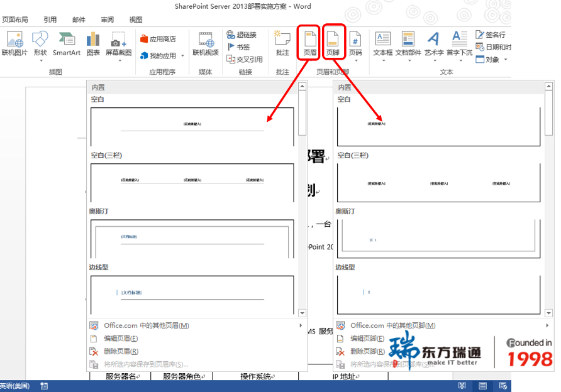This screenshot has width=561, height=392.
Task: Click header gallery scroll-up arrow
Action: 303,86
